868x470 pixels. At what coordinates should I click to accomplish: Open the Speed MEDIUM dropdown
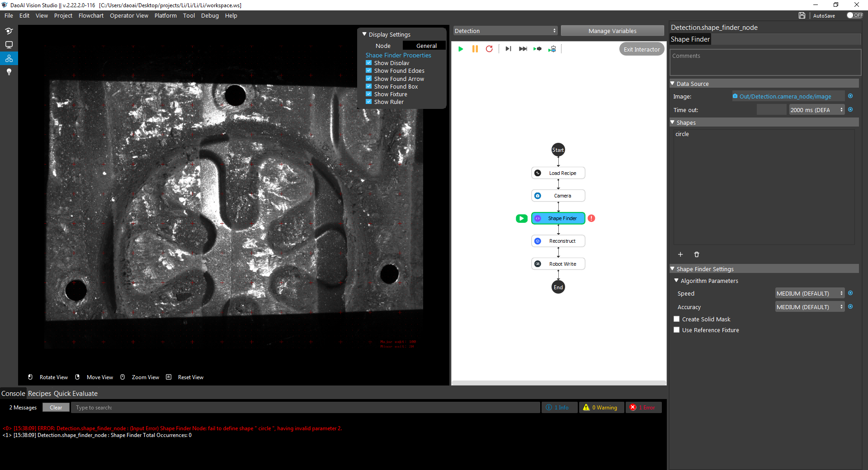coord(810,293)
